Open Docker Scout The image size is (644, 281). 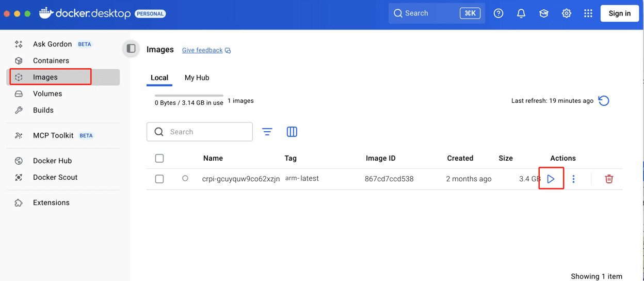tap(63, 177)
